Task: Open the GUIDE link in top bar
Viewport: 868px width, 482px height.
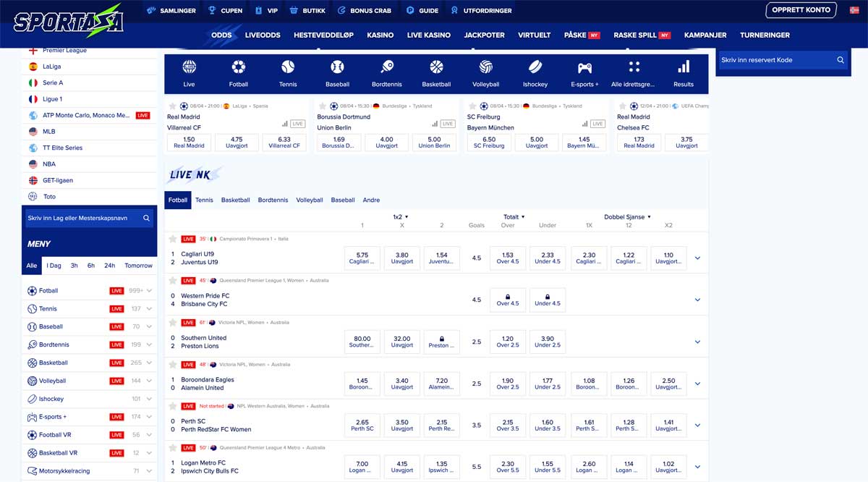Action: tap(422, 11)
